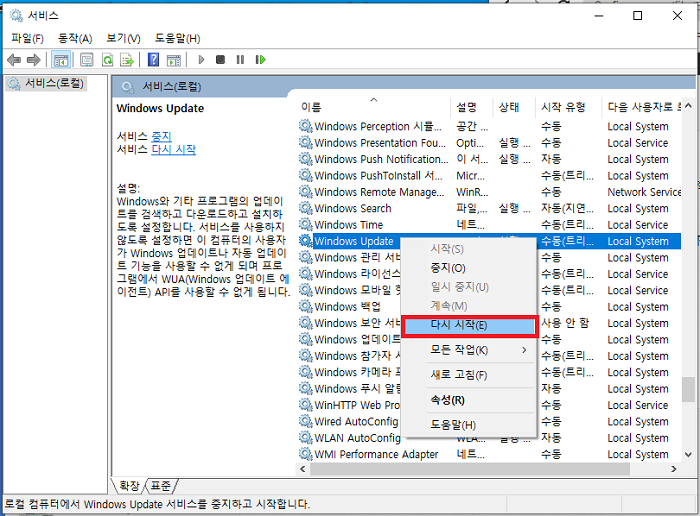Screen dimensions: 700x516
Task: Click the gear icon for WLAN AutoConfig
Action: tap(305, 438)
